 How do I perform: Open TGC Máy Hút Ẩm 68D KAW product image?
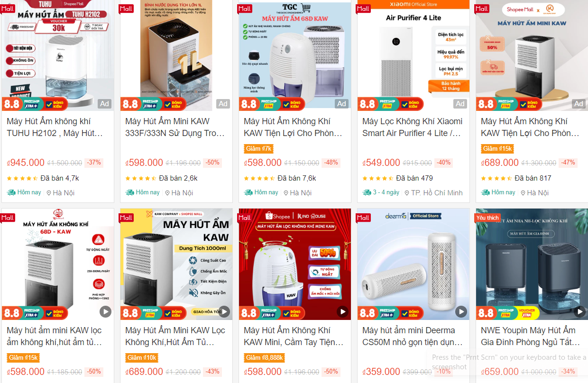[295, 55]
